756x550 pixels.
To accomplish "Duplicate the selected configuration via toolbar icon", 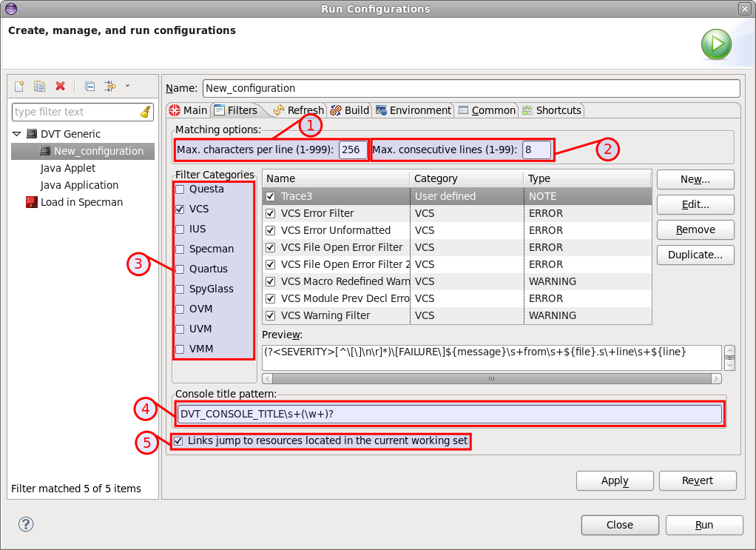I will click(x=39, y=86).
